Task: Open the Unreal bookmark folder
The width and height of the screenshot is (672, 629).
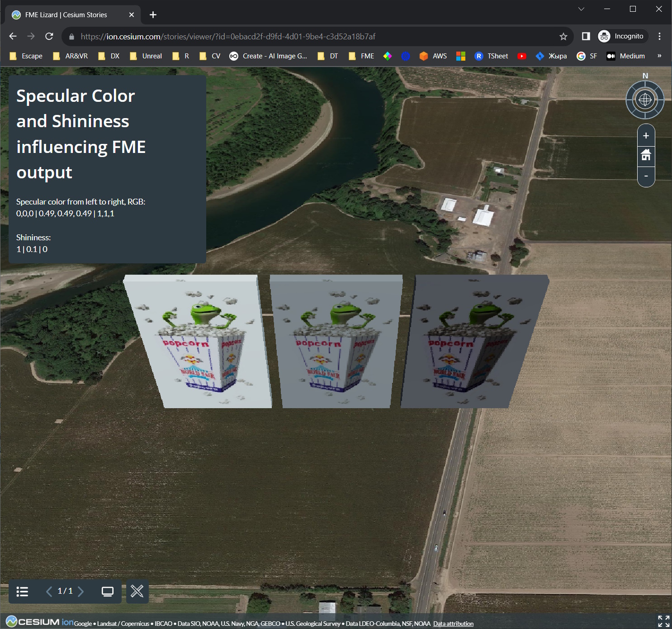Action: pyautogui.click(x=146, y=56)
